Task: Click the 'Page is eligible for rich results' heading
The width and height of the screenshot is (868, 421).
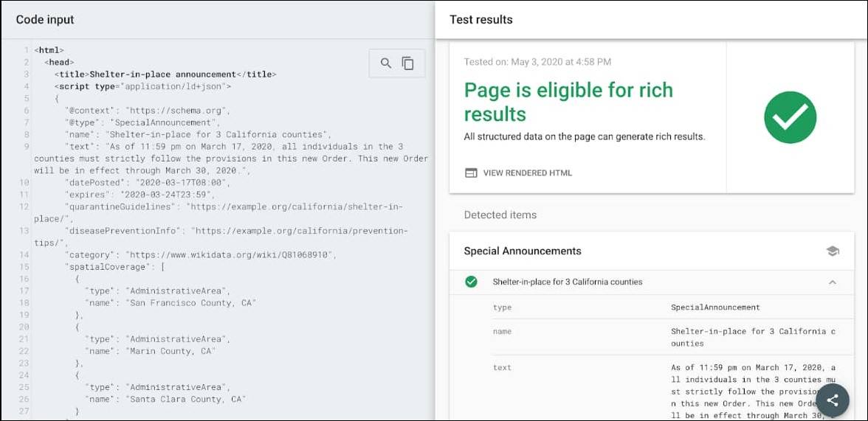Action: 568,102
